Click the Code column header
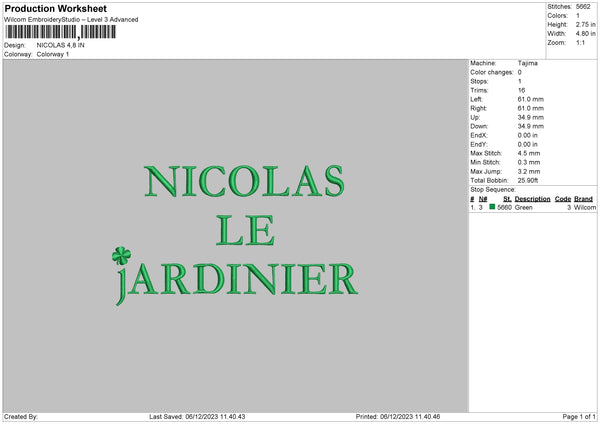The width and height of the screenshot is (600, 424). [x=562, y=199]
